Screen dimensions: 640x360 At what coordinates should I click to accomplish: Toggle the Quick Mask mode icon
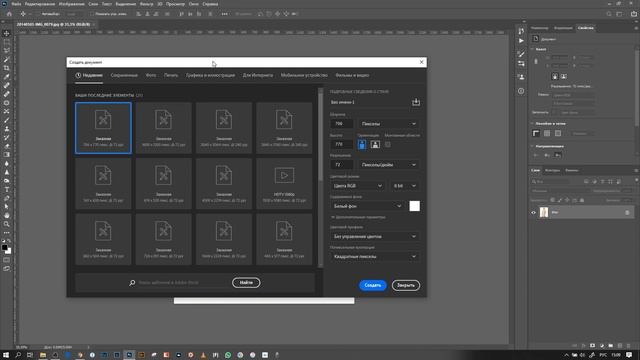click(x=7, y=260)
